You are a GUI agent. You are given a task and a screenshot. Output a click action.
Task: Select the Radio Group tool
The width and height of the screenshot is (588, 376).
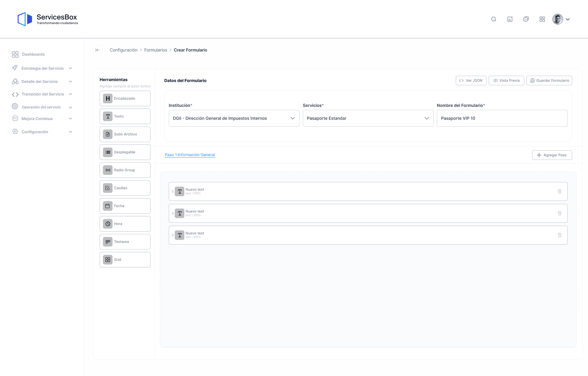pyautogui.click(x=125, y=170)
